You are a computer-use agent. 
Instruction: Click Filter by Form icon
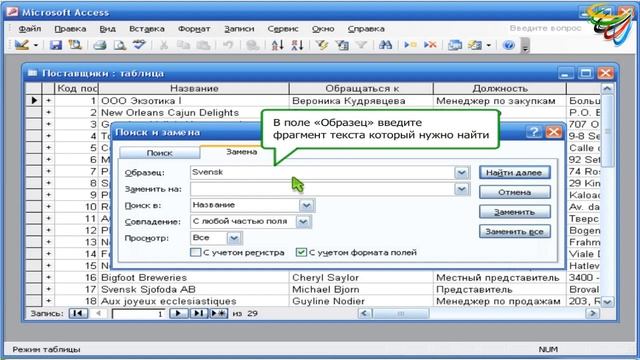coord(342,45)
